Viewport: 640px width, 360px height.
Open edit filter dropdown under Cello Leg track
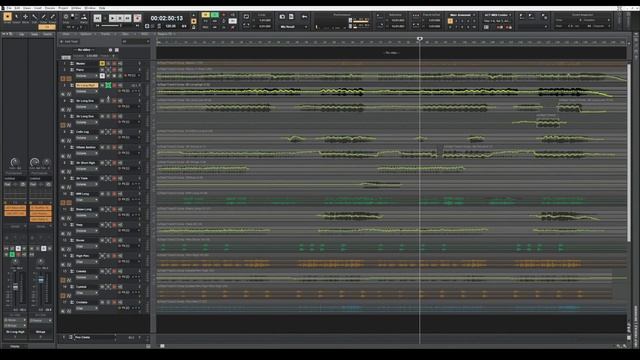click(x=87, y=138)
